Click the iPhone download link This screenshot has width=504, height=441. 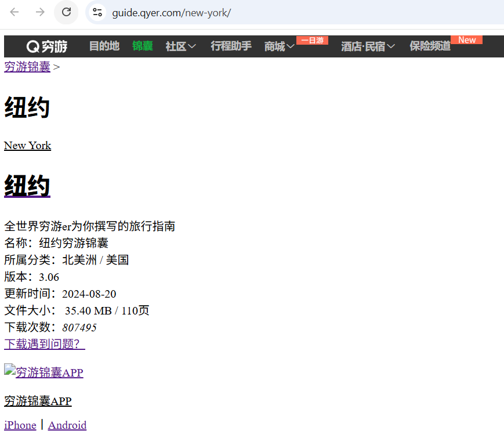(x=20, y=425)
